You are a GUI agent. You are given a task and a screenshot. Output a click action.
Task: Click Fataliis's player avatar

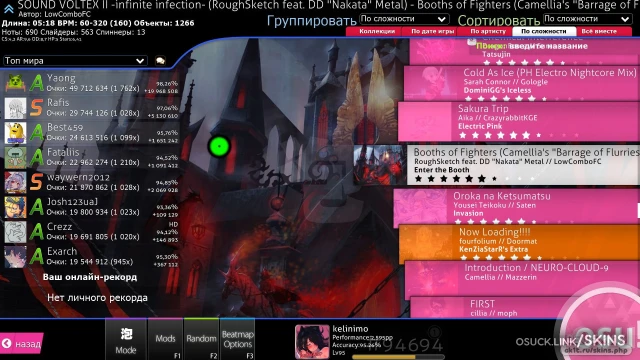[16, 158]
